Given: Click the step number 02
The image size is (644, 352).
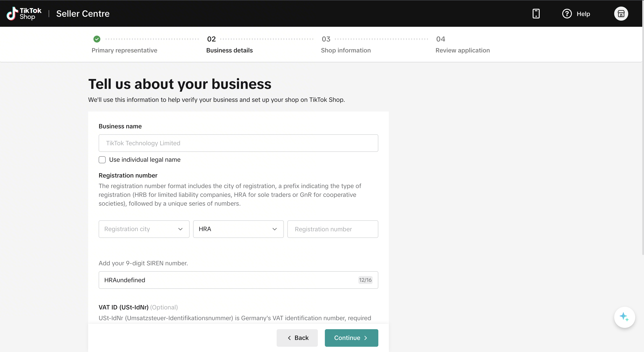Looking at the screenshot, I should [211, 39].
